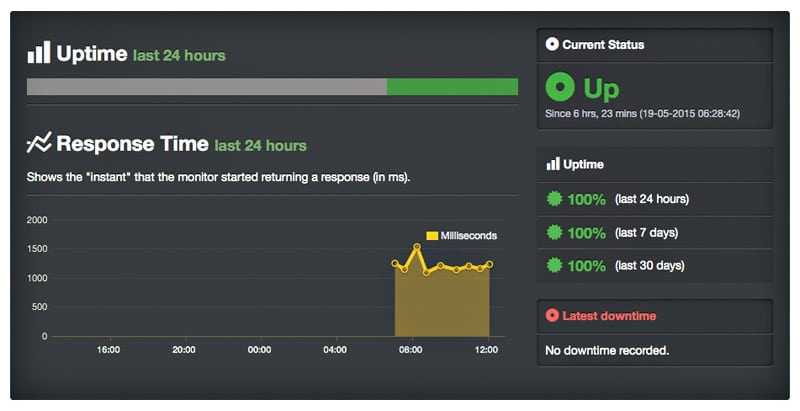Image resolution: width=800 pixels, height=411 pixels.
Task: Click the green badge beside last 24 hours percentage
Action: click(x=554, y=198)
